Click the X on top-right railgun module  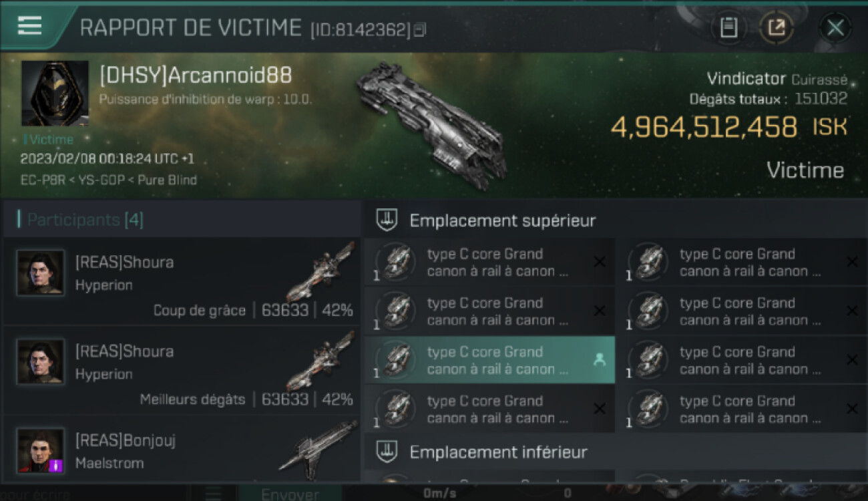852,262
